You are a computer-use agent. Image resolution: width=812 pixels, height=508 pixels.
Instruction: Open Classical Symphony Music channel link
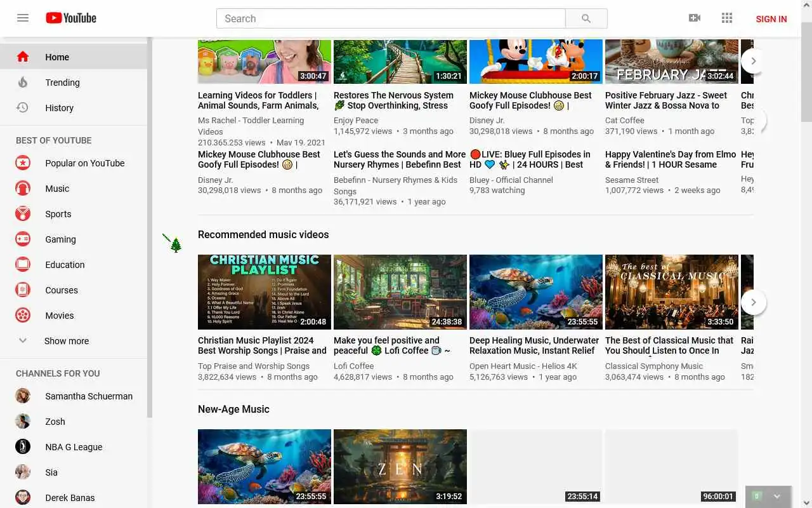click(x=654, y=366)
